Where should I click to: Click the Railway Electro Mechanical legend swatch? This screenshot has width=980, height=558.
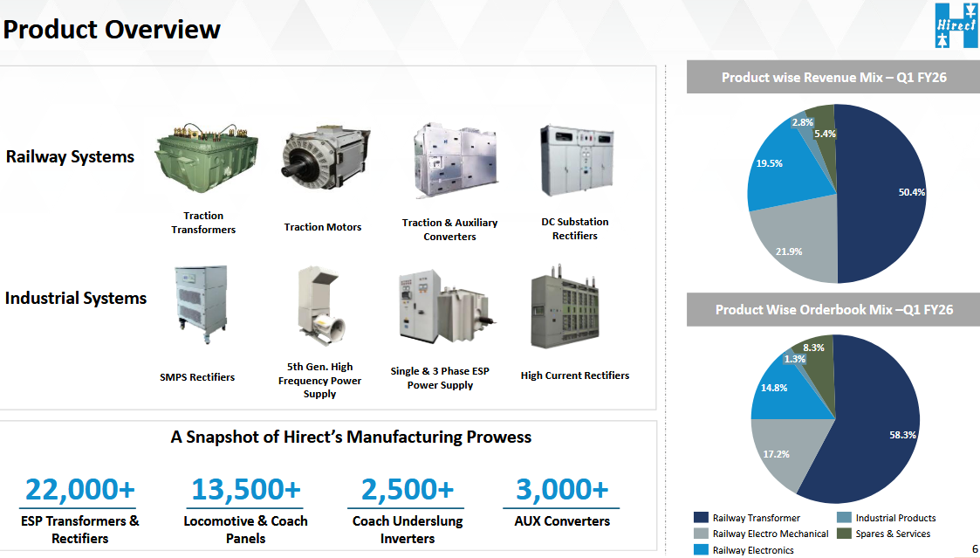pyautogui.click(x=701, y=534)
